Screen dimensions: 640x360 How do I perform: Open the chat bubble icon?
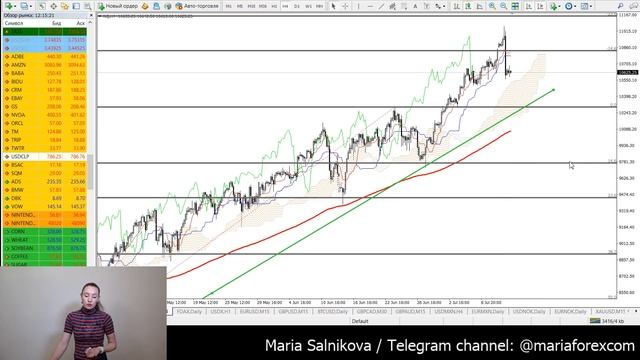pyautogui.click(x=633, y=6)
